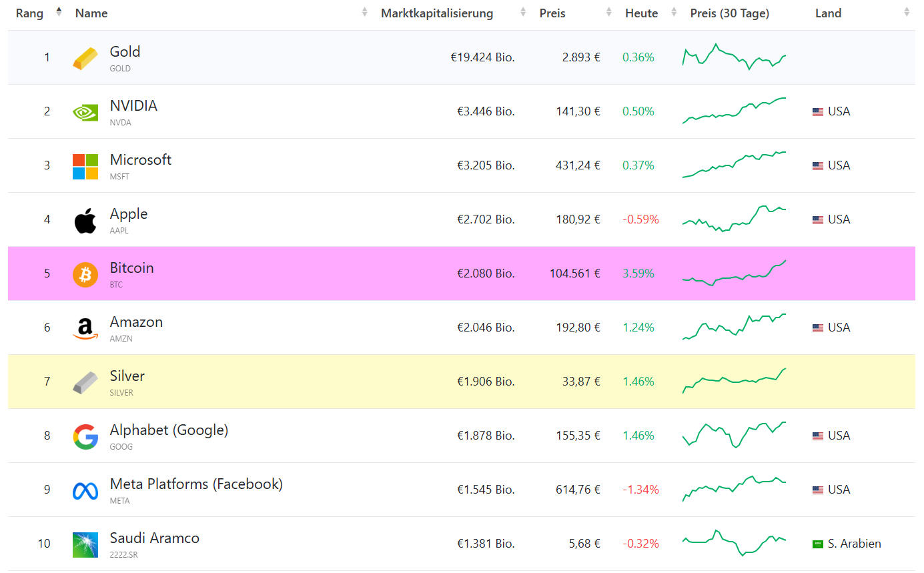Viewport: 924px width, 573px height.
Task: Sort by Marktkapitalisierung sort arrows
Action: click(x=523, y=12)
